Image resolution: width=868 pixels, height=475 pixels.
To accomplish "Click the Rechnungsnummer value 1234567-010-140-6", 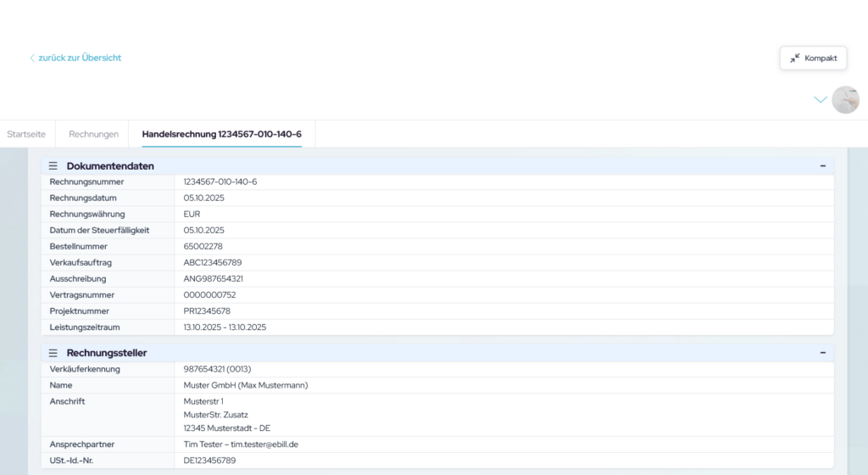I will pos(220,182).
